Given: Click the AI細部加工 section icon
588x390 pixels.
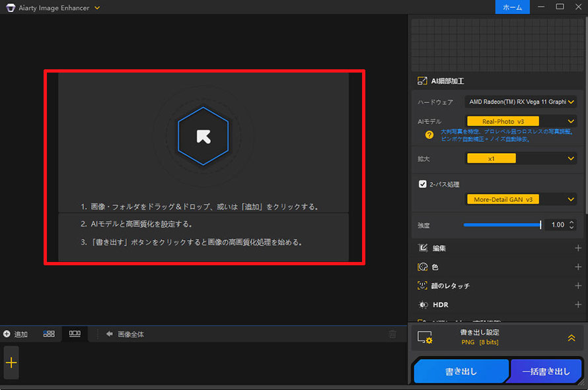Looking at the screenshot, I should (422, 81).
